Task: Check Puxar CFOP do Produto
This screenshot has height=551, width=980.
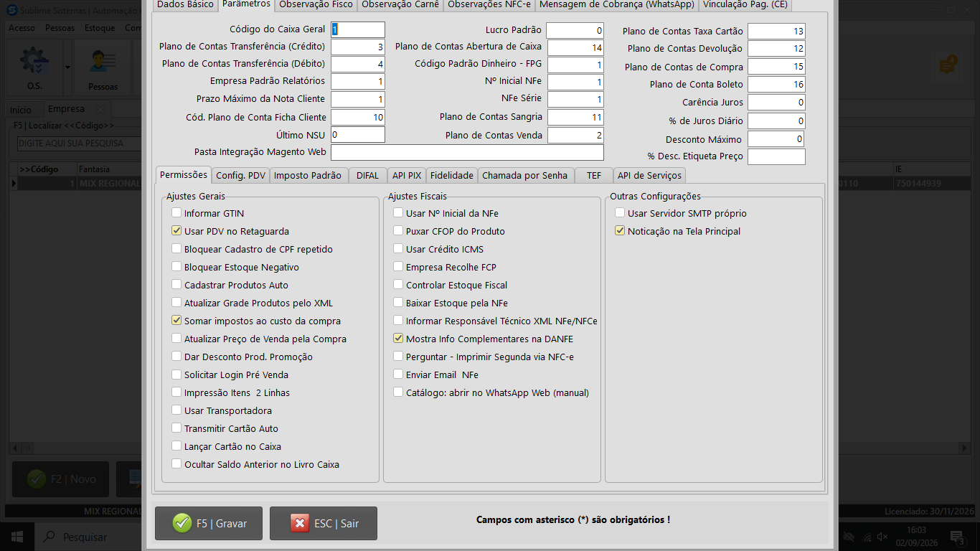Action: coord(398,231)
